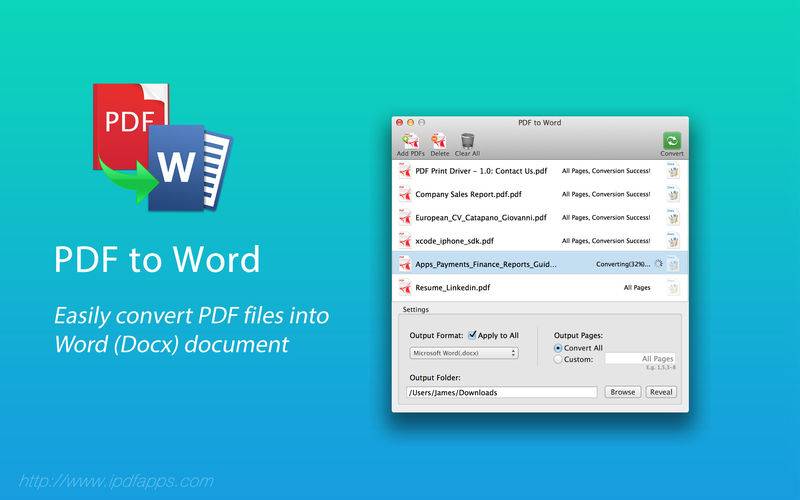Click PDF icon beside European_CV_Catapano_Giovanni.pdf
Screen dimensions: 800x500
405,218
